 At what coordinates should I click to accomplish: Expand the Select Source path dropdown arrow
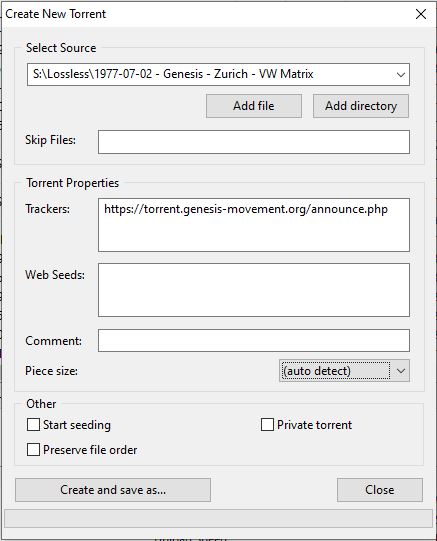coord(400,75)
